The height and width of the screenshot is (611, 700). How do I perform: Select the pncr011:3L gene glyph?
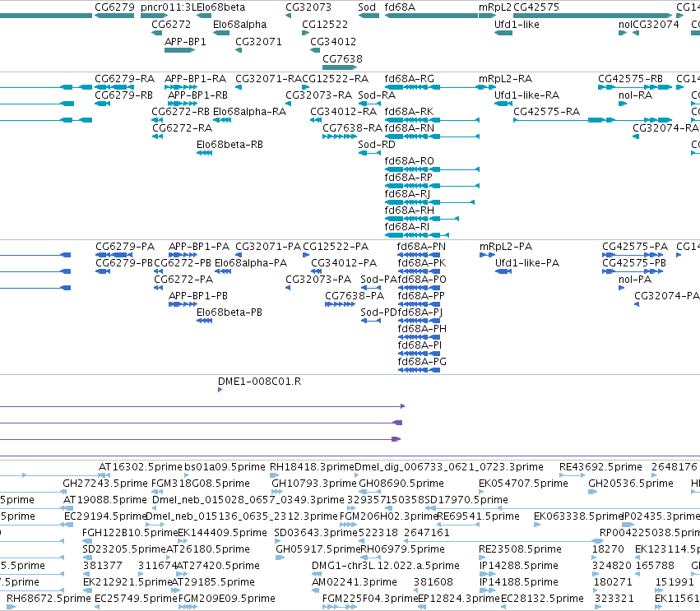[154, 16]
